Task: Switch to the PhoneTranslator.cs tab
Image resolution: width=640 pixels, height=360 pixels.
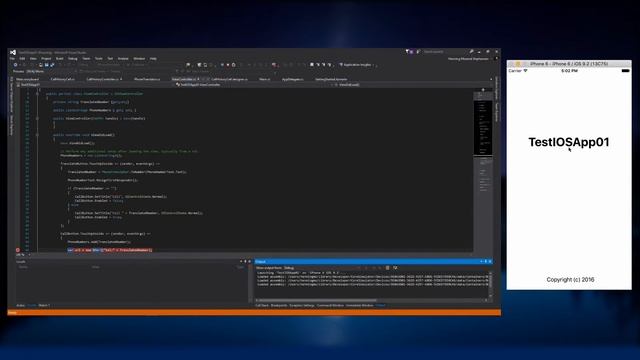Action: click(x=147, y=79)
